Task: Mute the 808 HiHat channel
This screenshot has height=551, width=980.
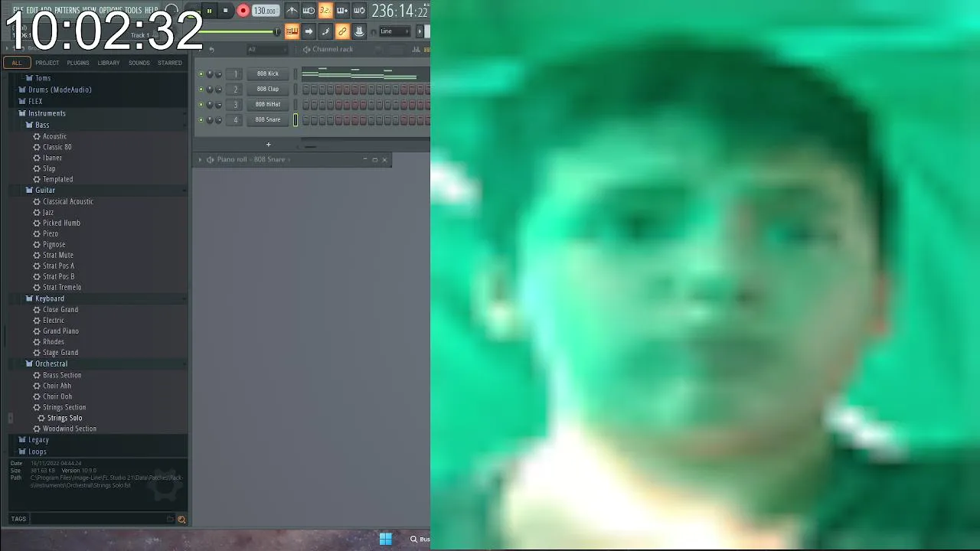Action: tap(201, 105)
